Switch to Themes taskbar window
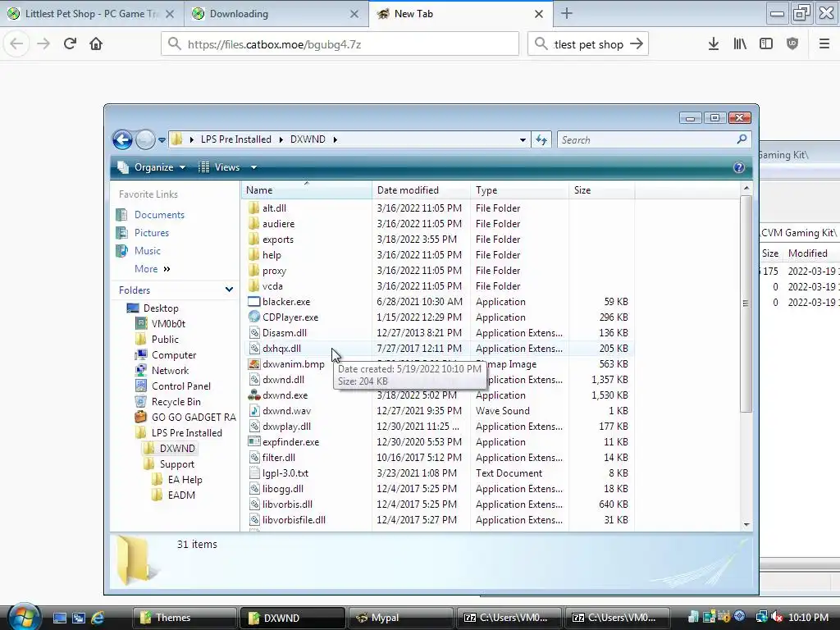The height and width of the screenshot is (630, 840). (x=185, y=618)
